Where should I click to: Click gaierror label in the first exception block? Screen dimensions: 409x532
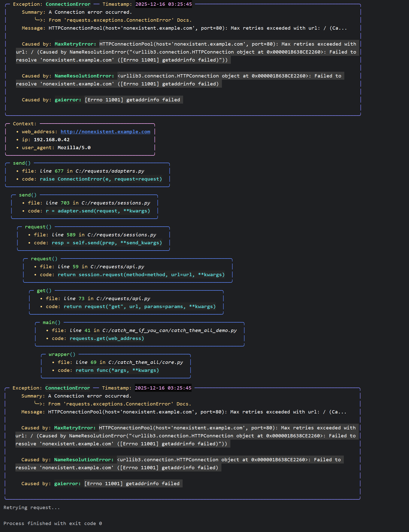click(x=68, y=100)
